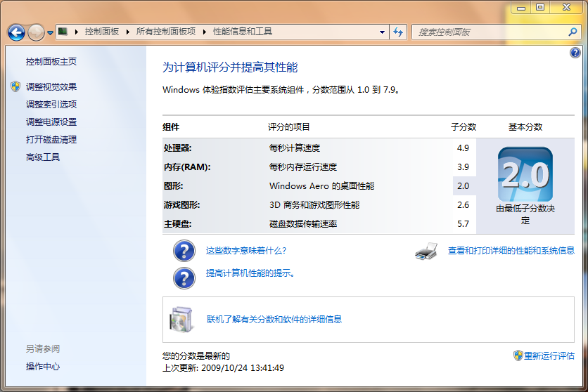
Task: Select 所有控制面板项 in the address breadcrumb
Action: (165, 32)
